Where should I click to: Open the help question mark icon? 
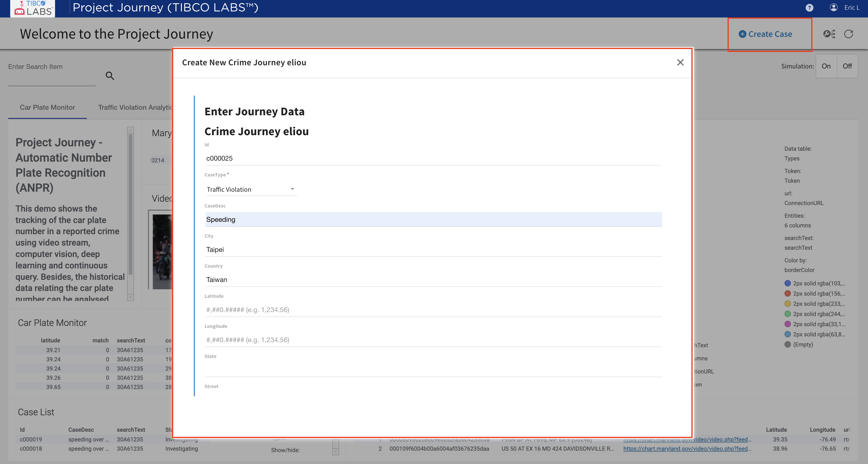[x=809, y=8]
